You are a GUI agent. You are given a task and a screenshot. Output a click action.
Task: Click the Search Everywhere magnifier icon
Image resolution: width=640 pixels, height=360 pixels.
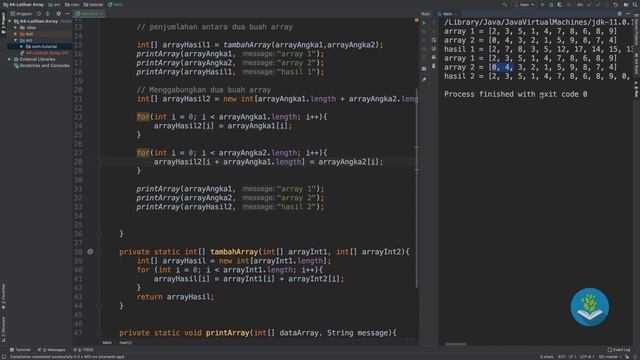tap(635, 4)
